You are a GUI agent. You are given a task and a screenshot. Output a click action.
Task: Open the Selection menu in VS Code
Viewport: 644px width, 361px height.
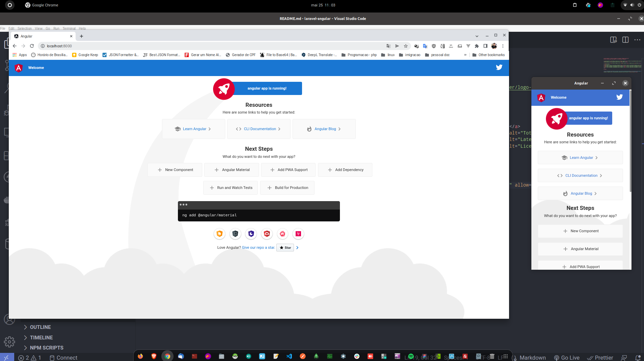24,28
